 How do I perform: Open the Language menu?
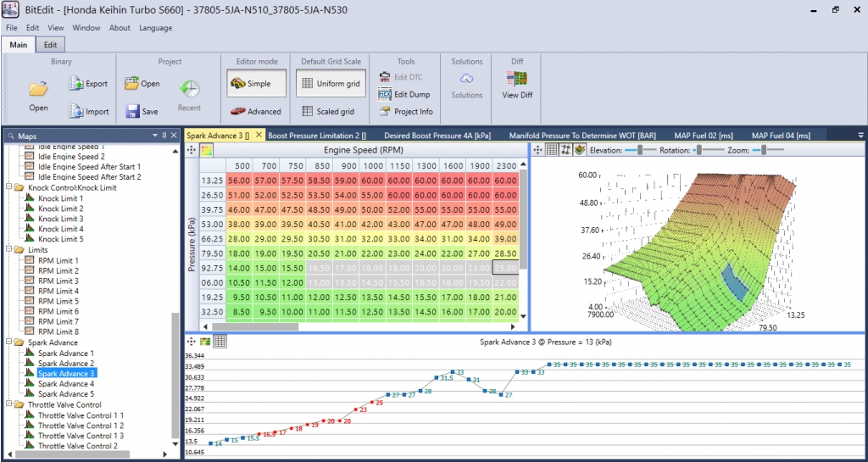point(156,28)
